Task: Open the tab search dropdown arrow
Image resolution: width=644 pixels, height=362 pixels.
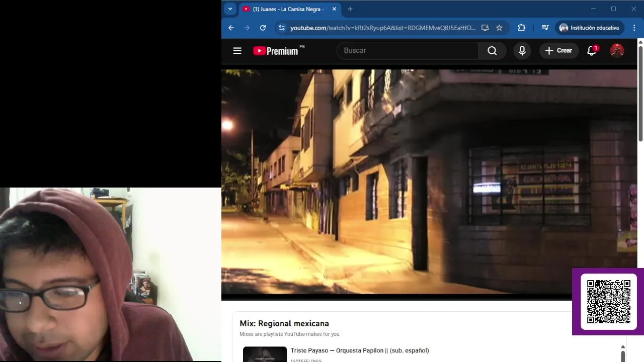Action: tap(230, 9)
